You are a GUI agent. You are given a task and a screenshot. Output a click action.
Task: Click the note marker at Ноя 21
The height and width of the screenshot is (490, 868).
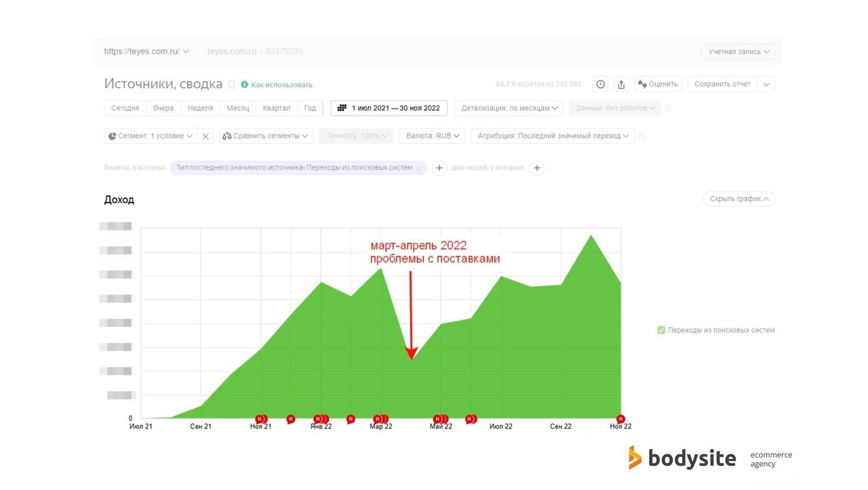[261, 419]
